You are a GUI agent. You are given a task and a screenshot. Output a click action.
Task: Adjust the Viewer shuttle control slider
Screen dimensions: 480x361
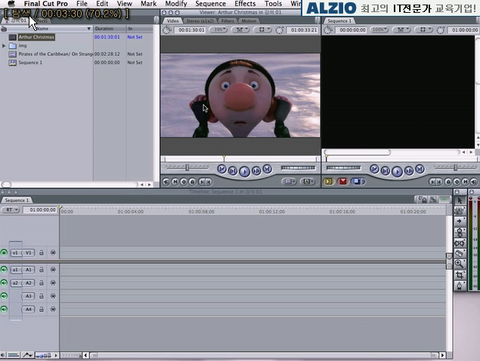point(187,167)
